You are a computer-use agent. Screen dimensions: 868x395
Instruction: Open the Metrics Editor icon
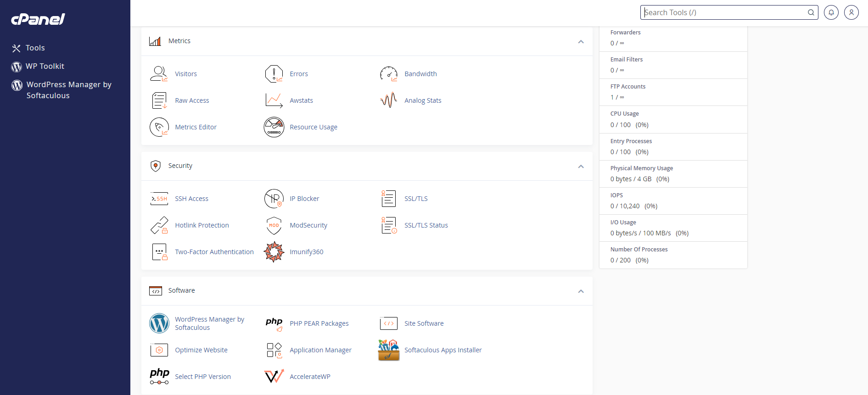click(x=159, y=127)
